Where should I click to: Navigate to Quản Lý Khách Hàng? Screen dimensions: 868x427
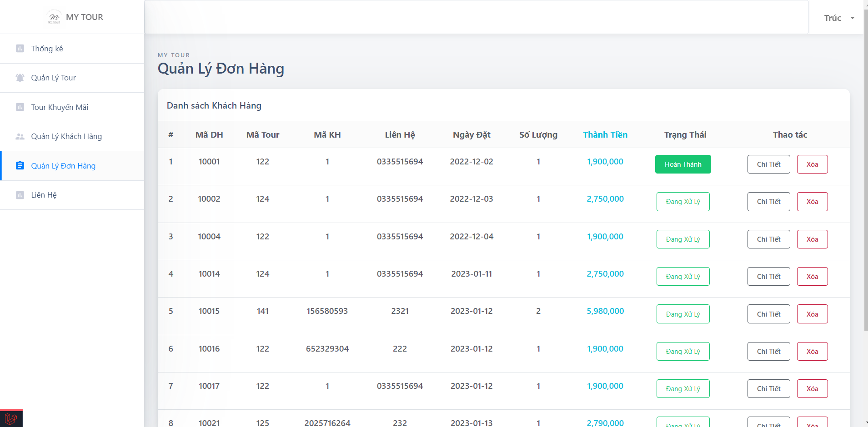coord(72,136)
